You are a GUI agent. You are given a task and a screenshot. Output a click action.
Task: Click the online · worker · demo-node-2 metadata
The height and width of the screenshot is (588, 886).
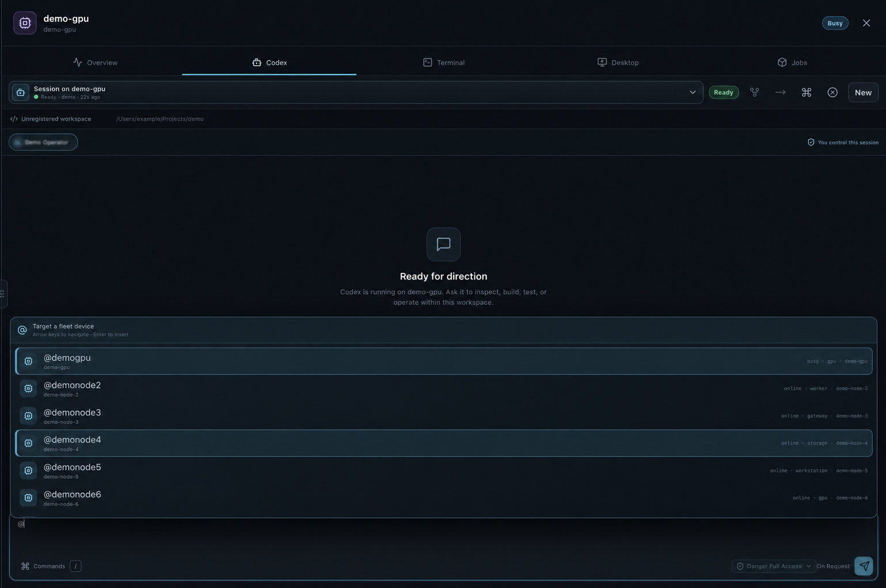(x=826, y=388)
